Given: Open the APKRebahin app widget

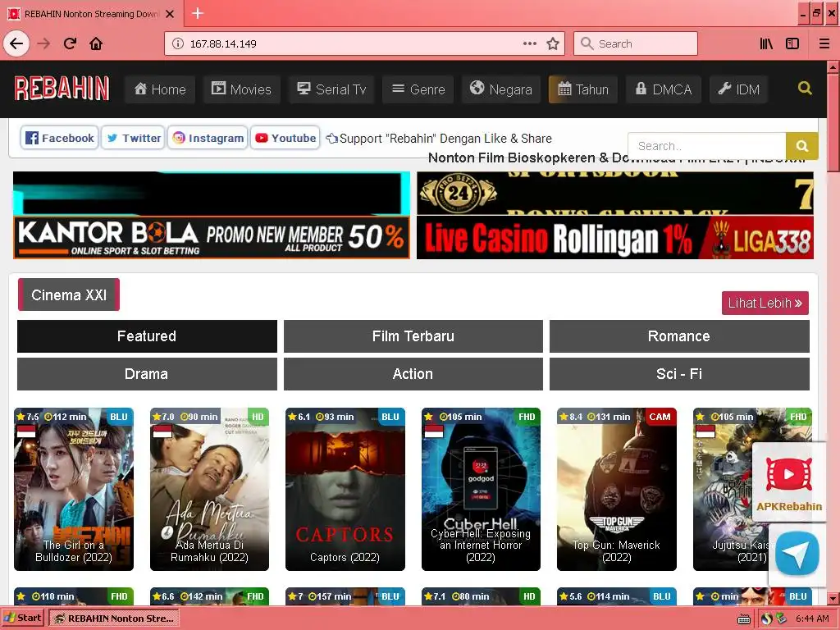Looking at the screenshot, I should 788,482.
